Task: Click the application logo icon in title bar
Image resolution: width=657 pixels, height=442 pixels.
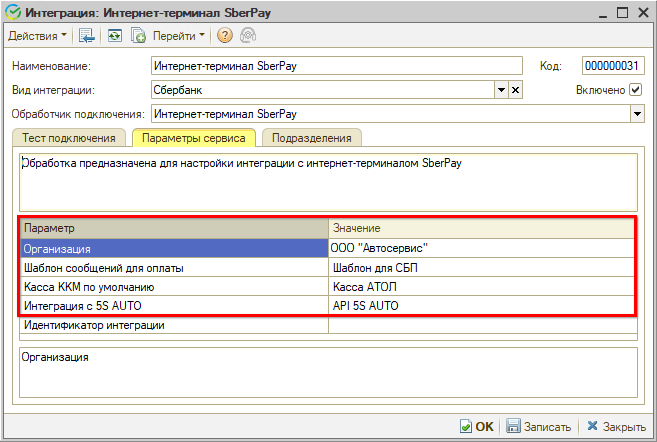Action: (x=13, y=12)
